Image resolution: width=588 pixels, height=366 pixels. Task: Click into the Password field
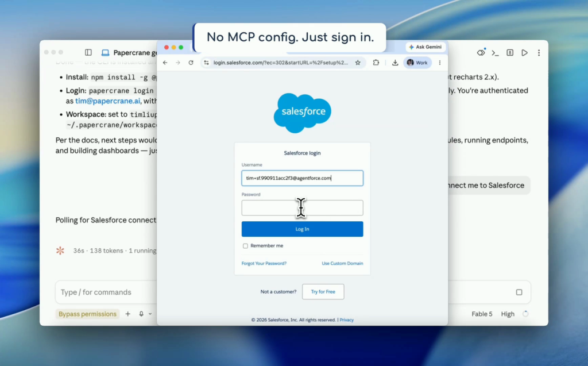point(302,207)
